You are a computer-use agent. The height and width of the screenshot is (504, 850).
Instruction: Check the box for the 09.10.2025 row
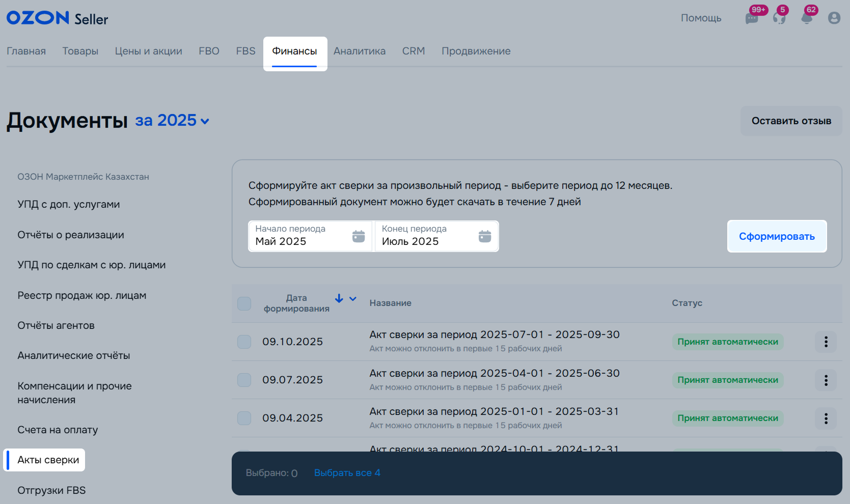click(x=244, y=342)
